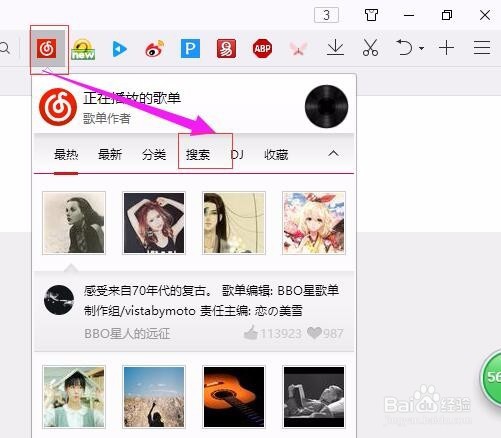
Task: Click the search magnifier icon in toolbar
Action: [5, 49]
